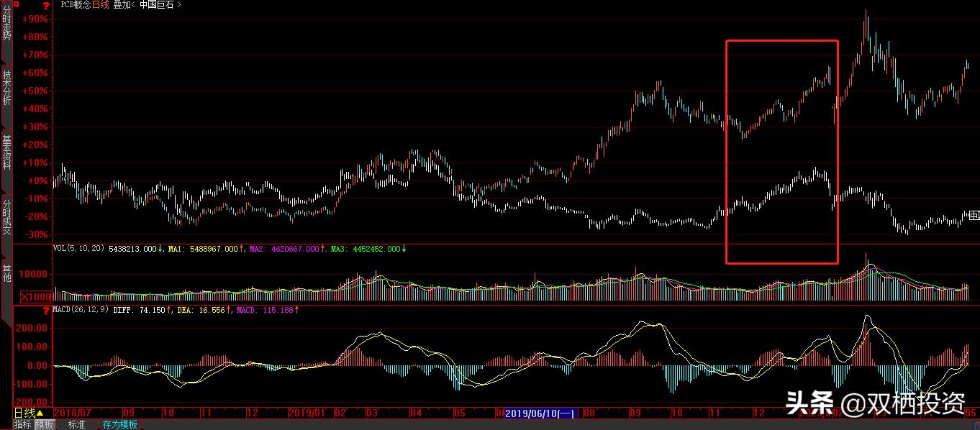Click the highlighted date 2019/06/10 on time axis
Screen dimensions: 980x430
[540, 413]
